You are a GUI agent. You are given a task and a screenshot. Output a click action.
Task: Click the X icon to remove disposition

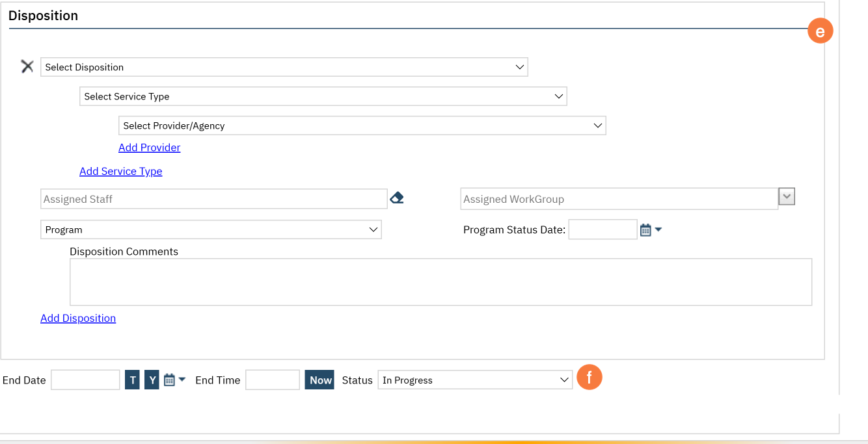[x=27, y=66]
